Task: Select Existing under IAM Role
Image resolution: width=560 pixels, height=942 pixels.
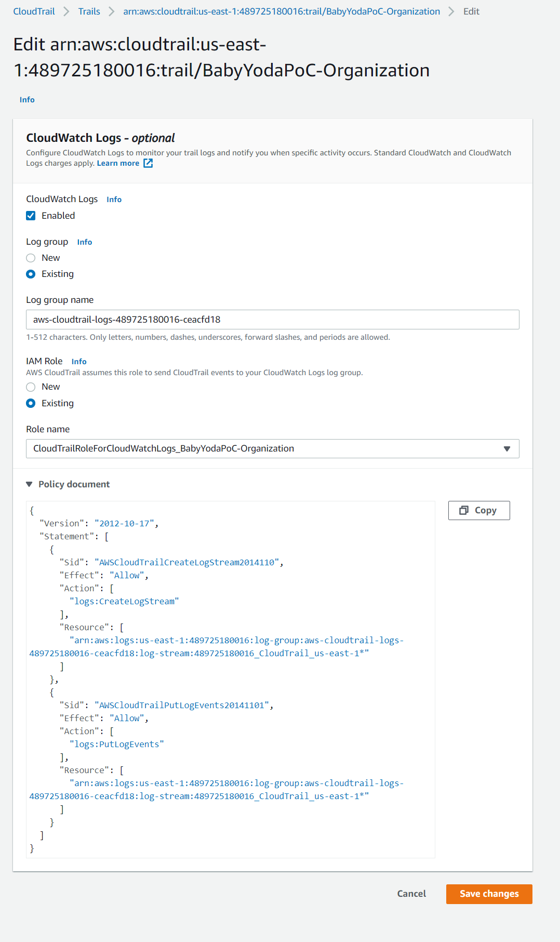Action: coord(31,403)
